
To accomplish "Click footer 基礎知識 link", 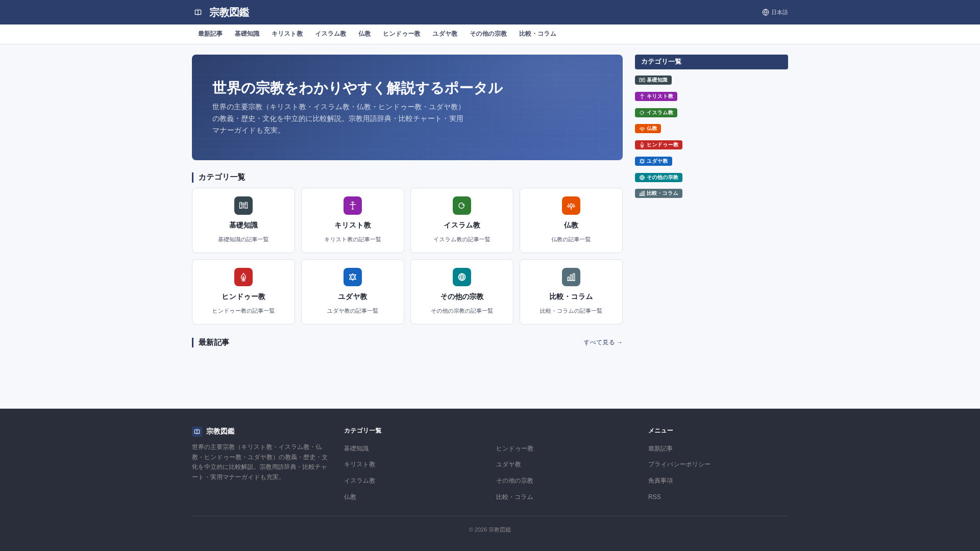I will point(356,448).
